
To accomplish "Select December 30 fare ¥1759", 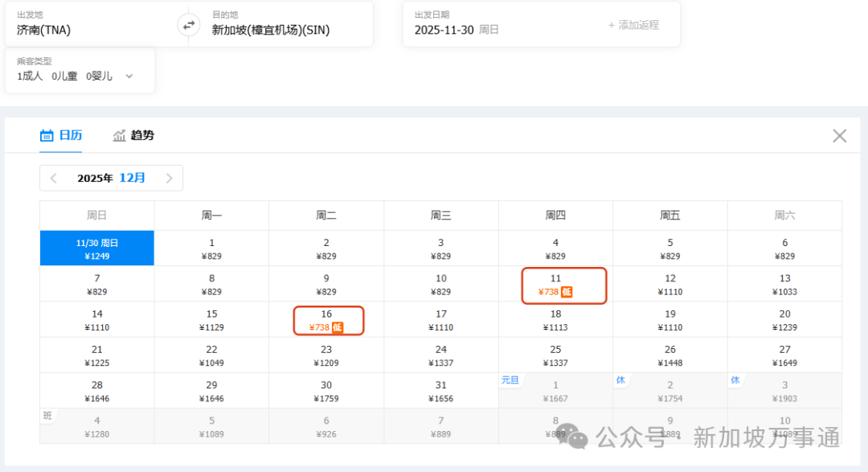I will point(326,391).
